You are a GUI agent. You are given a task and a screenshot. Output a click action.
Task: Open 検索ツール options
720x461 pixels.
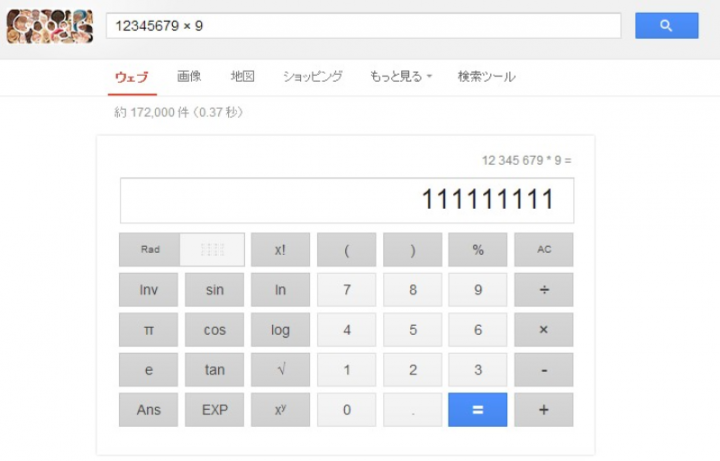click(x=487, y=76)
